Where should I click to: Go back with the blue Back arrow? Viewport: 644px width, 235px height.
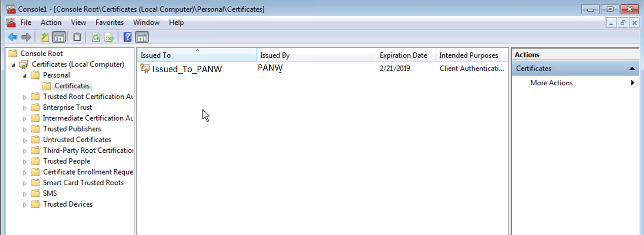13,37
